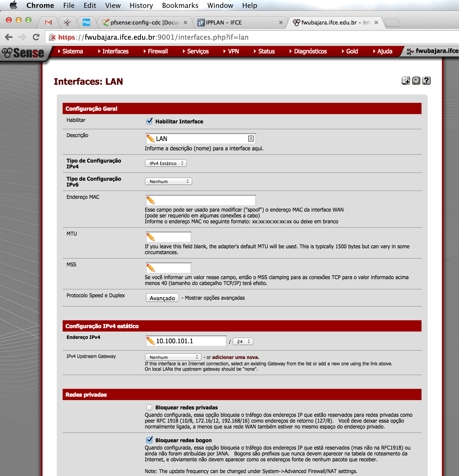
Task: Open a new browser tab
Action: 392,23
